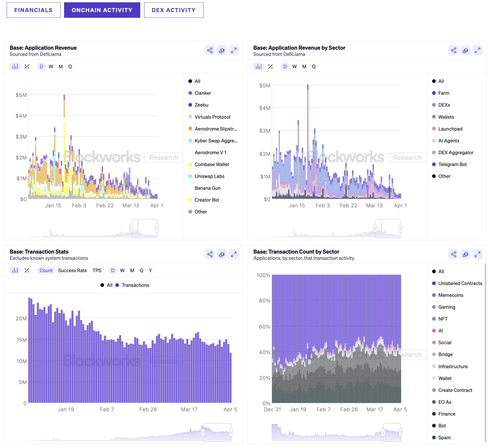This screenshot has height=448, width=490.
Task: Set Application Revenue to monthly interval
Action: click(x=61, y=66)
